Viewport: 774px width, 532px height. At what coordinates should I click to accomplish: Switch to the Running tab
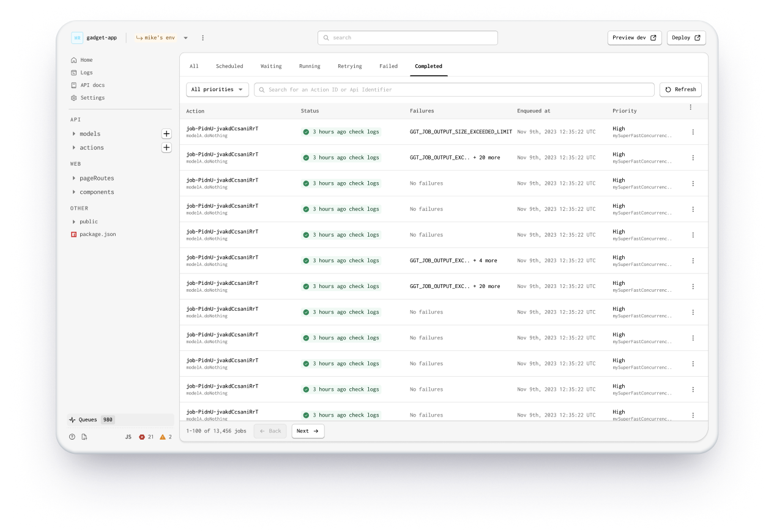[x=310, y=66]
